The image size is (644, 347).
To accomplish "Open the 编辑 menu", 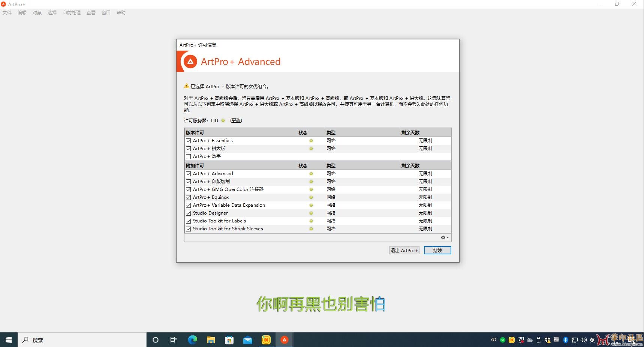I will [x=22, y=13].
